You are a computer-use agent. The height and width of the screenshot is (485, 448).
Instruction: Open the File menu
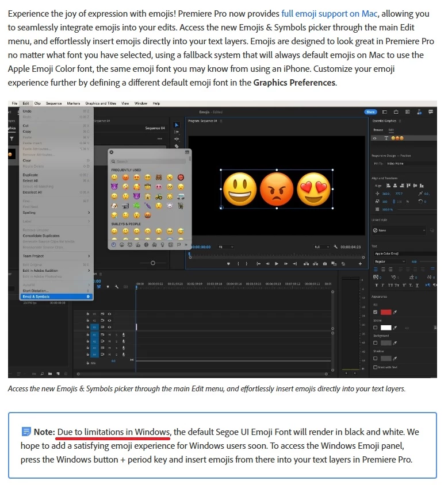[x=14, y=103]
